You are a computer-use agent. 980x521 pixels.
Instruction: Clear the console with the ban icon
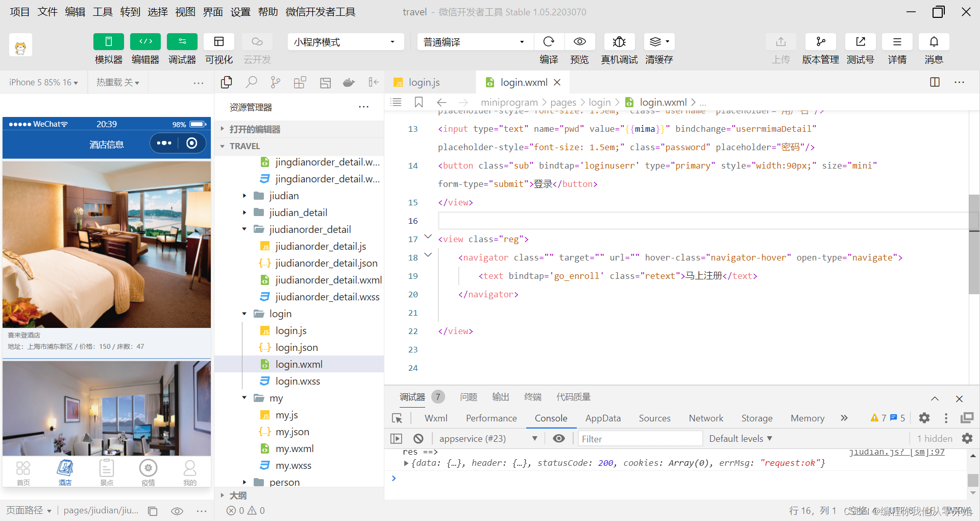[x=419, y=439]
